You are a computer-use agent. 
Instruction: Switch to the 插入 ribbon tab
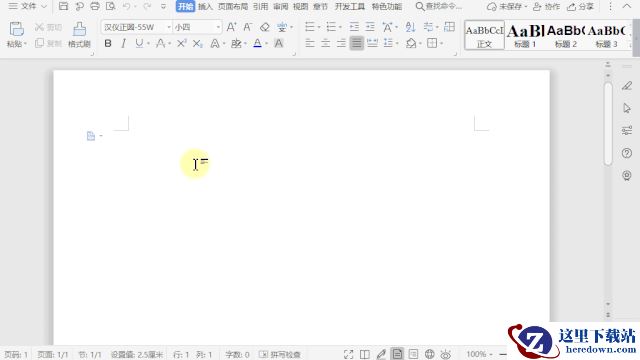click(x=205, y=7)
